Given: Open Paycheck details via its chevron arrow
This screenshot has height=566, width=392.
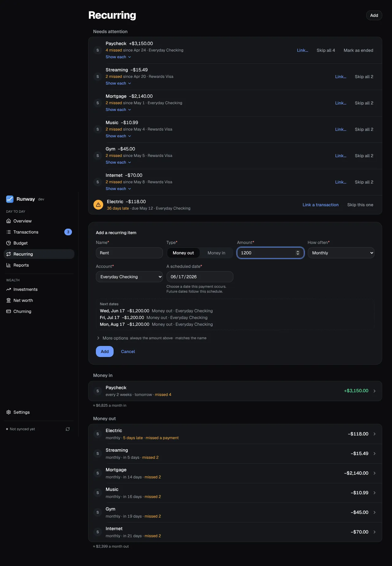Looking at the screenshot, I should point(375,391).
